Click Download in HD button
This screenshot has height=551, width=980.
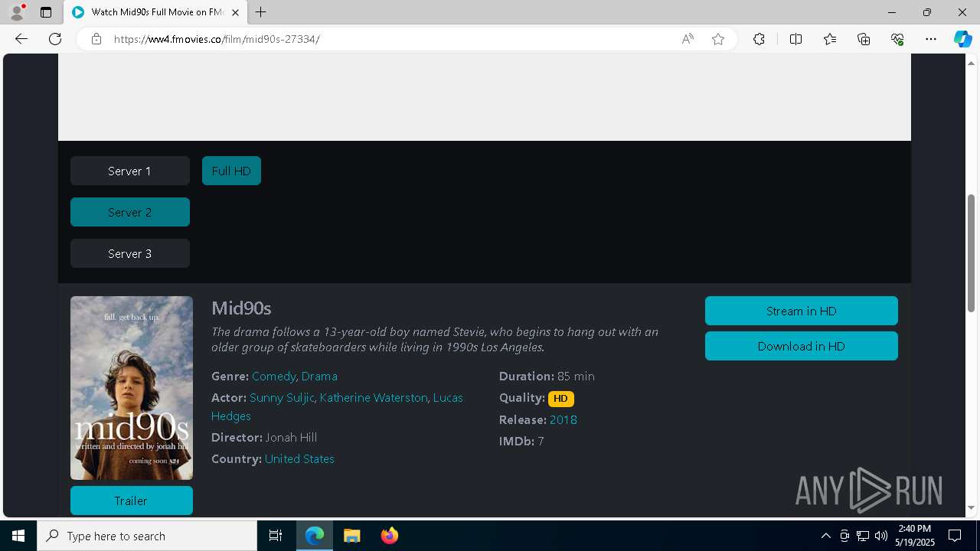tap(801, 346)
